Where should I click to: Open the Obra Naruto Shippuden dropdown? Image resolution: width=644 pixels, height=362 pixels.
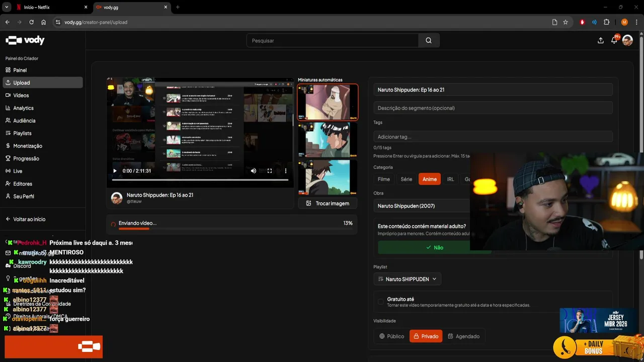(422, 206)
